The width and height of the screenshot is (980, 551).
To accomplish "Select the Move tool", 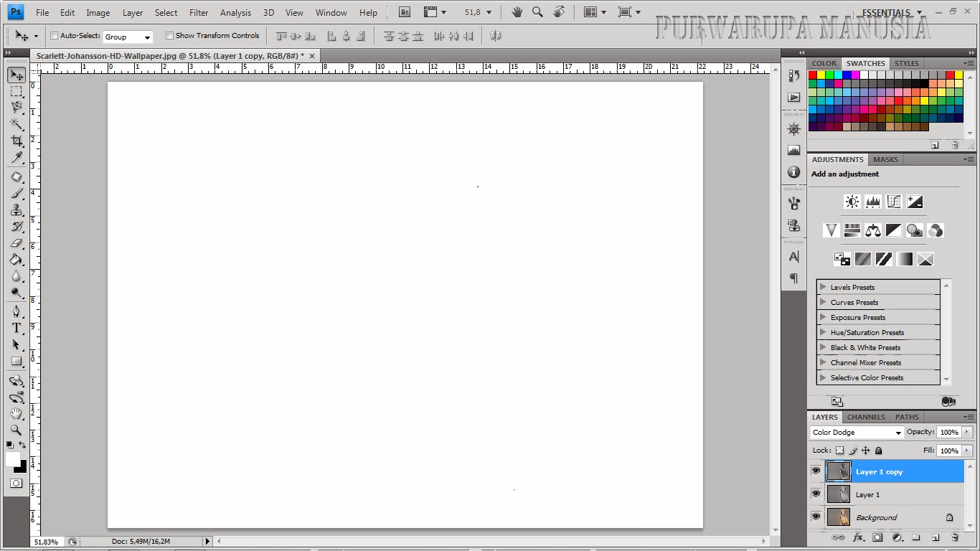I will click(x=16, y=75).
